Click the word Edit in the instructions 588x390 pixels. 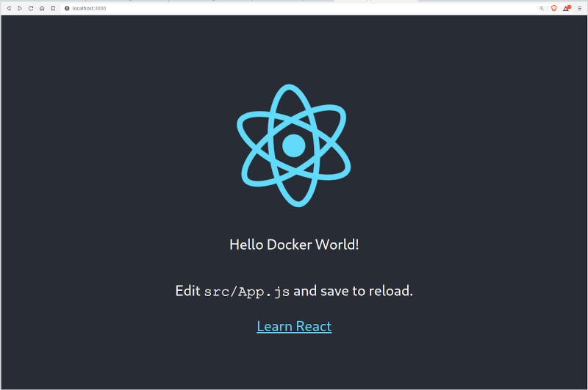[x=187, y=291]
